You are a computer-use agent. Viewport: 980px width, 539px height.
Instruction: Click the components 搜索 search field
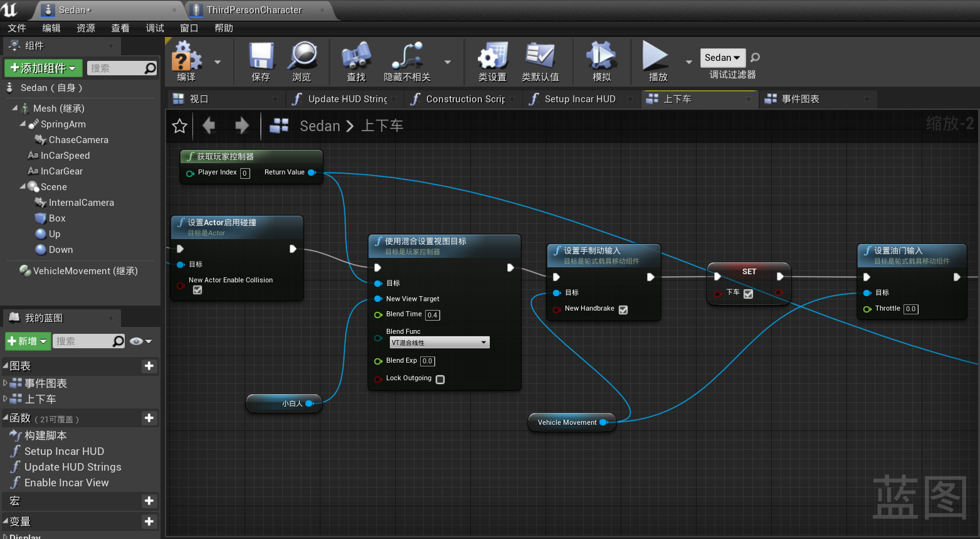pos(115,68)
